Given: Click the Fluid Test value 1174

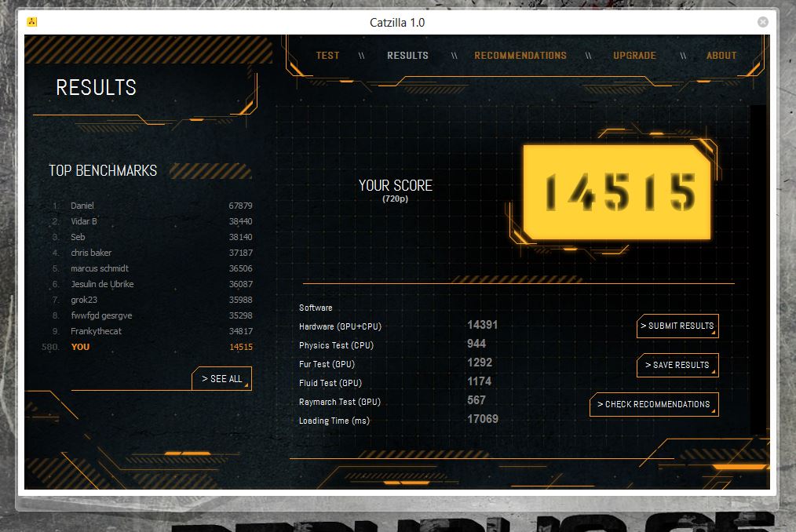Looking at the screenshot, I should (479, 381).
